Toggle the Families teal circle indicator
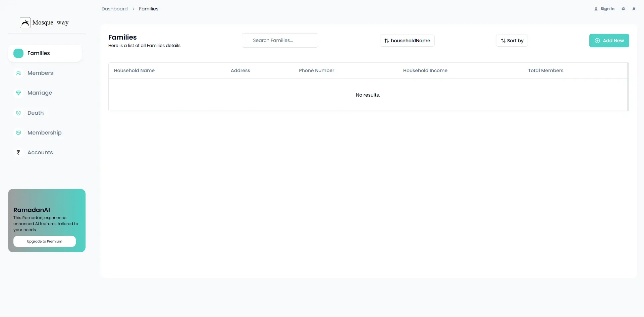This screenshot has width=644, height=317. [18, 53]
